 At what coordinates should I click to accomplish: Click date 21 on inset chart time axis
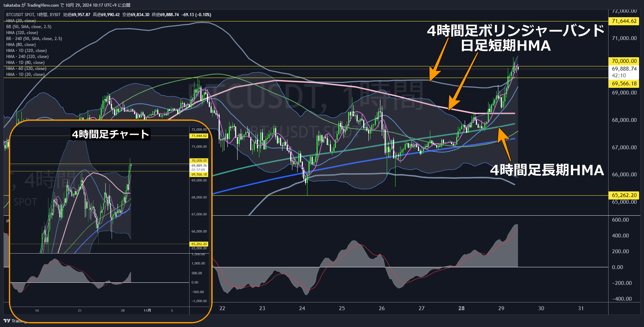pos(80,310)
